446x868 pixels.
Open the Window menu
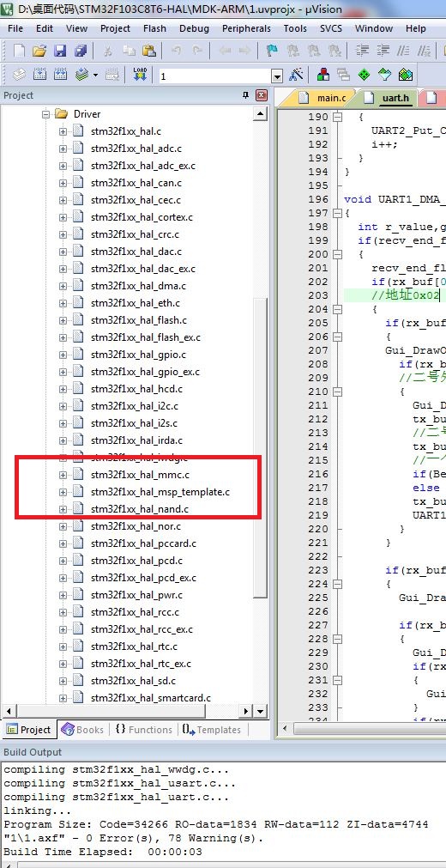(374, 28)
